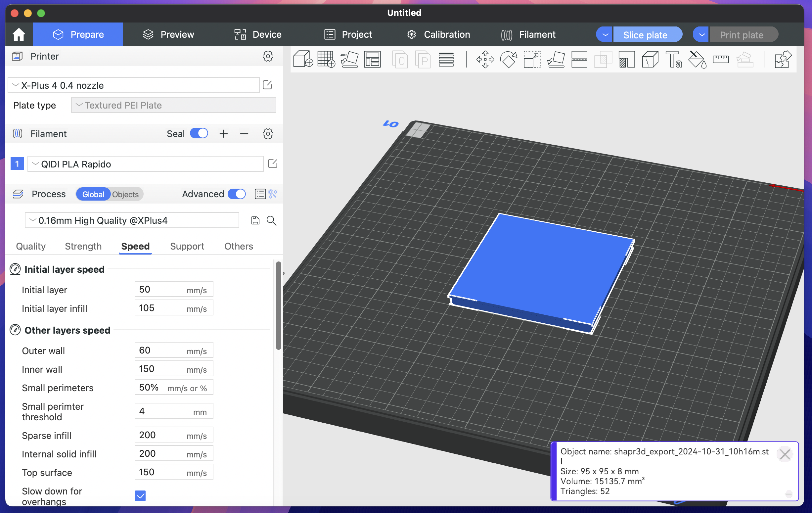
Task: Open Printer settings gear
Action: [x=268, y=56]
